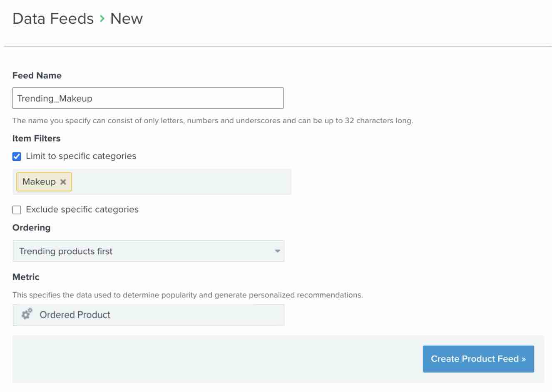Toggle via the Exclude specific categories label

pyautogui.click(x=82, y=209)
